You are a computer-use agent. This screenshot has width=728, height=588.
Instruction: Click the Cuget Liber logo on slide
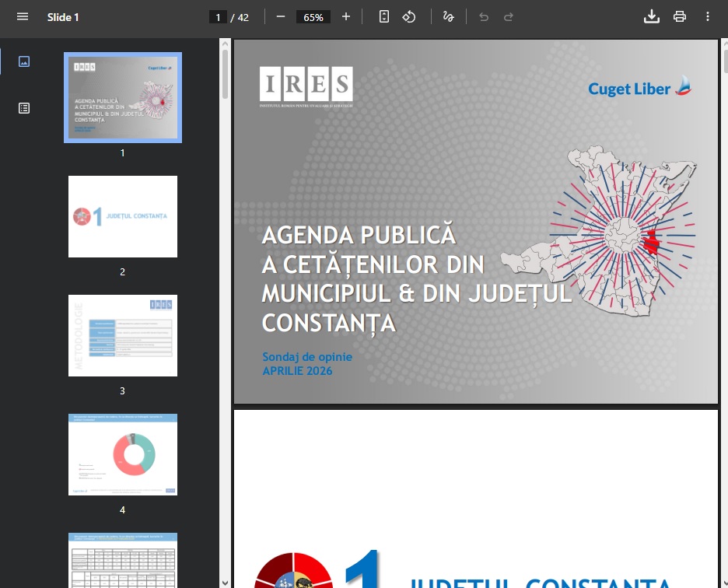[x=639, y=87]
